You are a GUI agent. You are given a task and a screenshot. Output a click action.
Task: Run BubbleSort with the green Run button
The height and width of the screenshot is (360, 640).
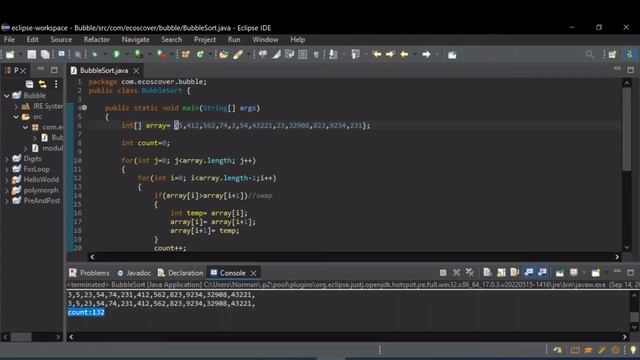116,54
